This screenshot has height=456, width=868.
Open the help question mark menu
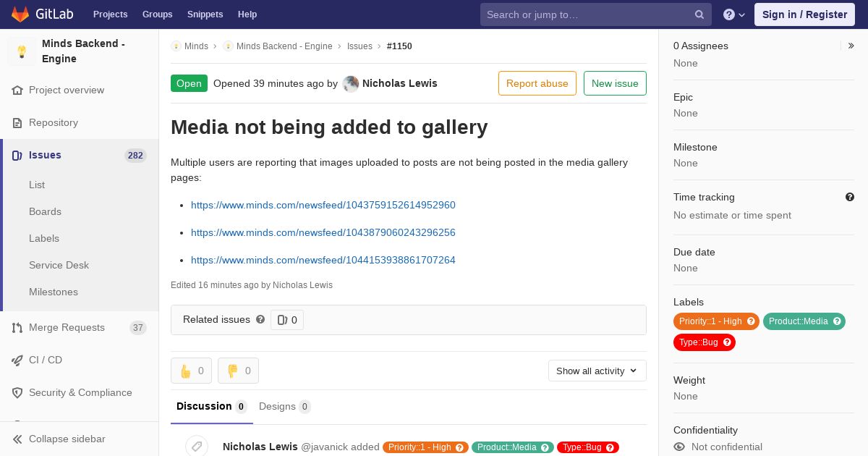tap(734, 14)
